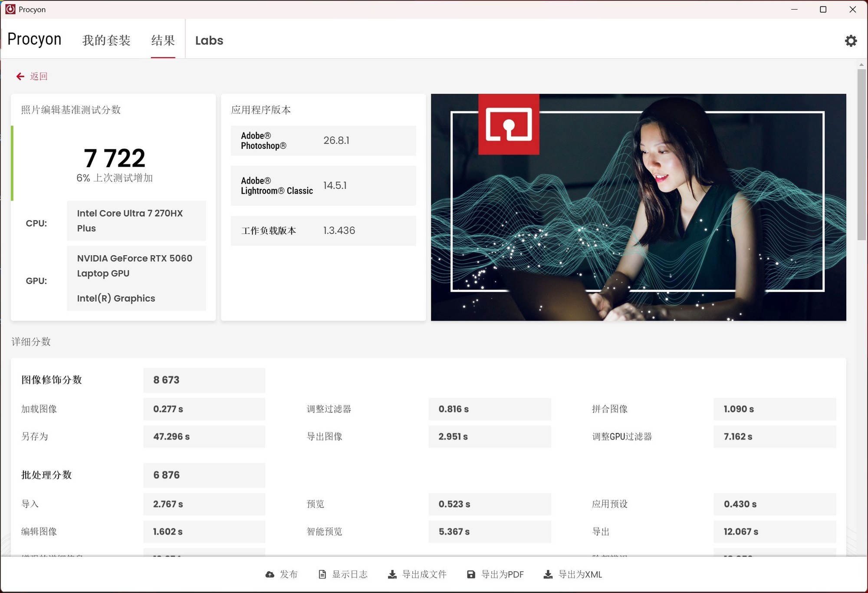Click the Procyon logo text

click(x=34, y=39)
